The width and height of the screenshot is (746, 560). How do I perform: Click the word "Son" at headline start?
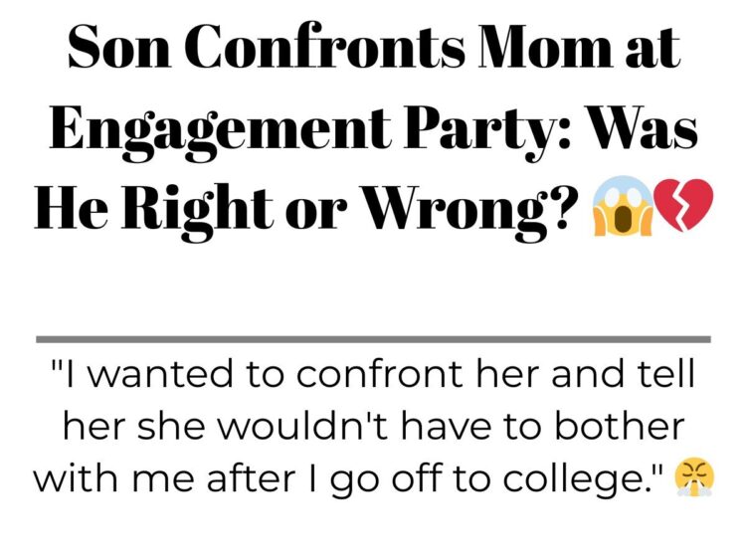(119, 48)
